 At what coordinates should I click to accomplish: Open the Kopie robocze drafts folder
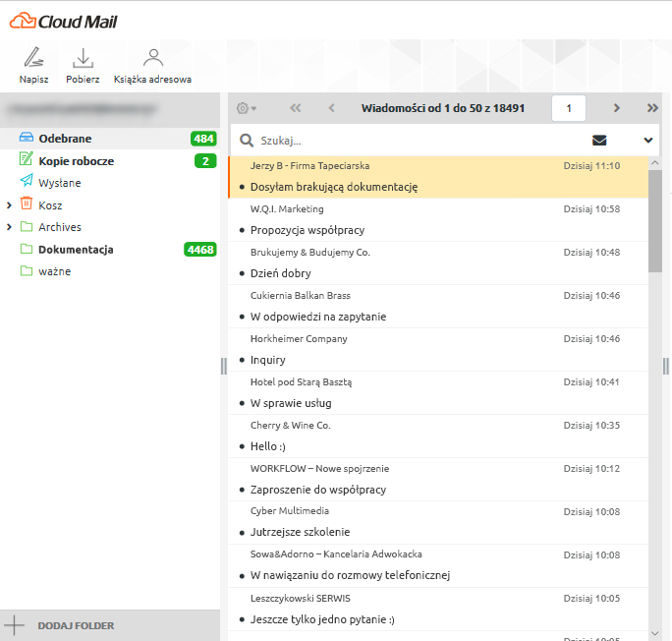pos(76,161)
